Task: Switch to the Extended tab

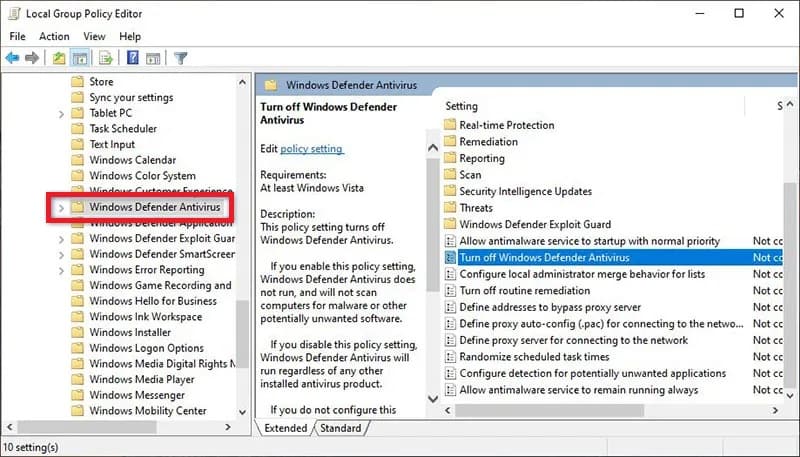Action: (285, 428)
